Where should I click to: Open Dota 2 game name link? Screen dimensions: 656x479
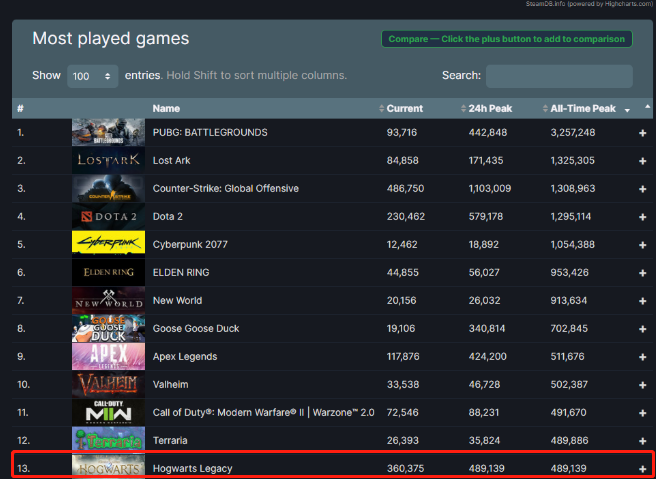click(168, 217)
